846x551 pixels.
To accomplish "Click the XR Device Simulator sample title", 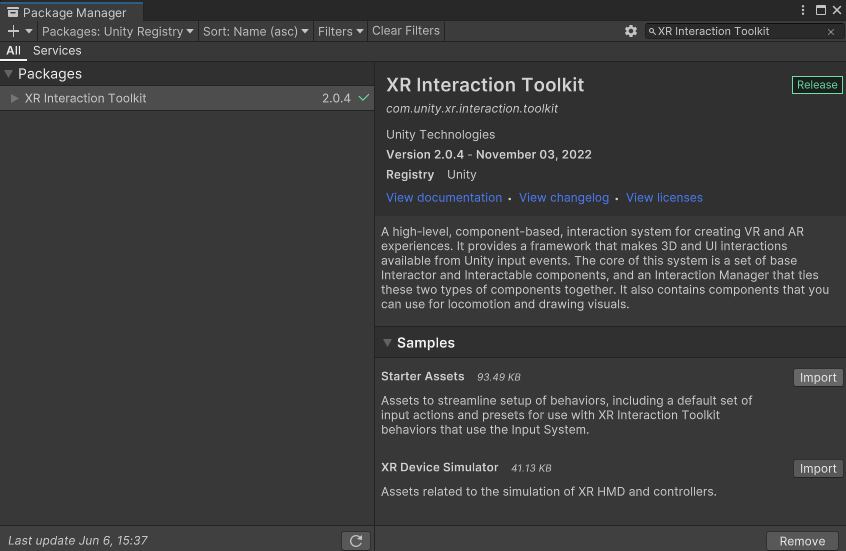I will 440,467.
